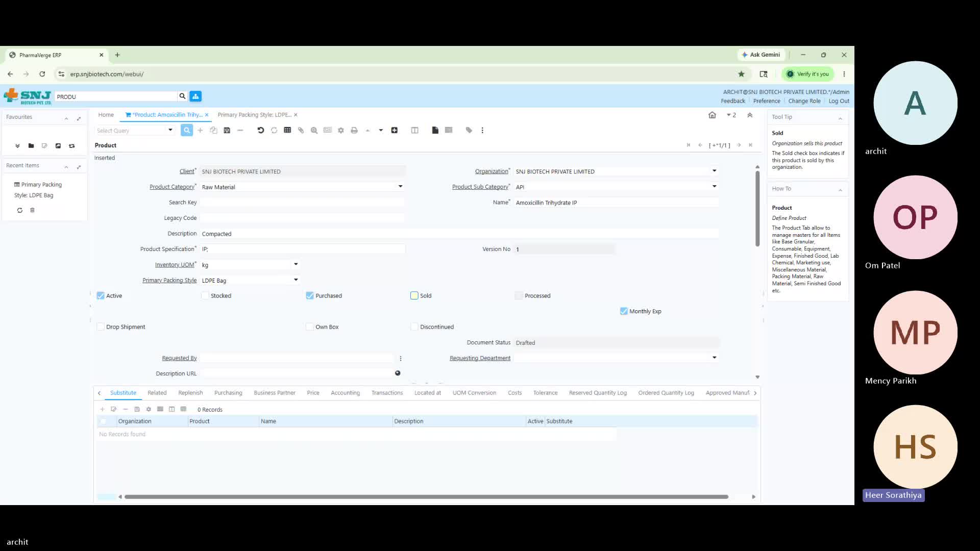This screenshot has height=551, width=980.
Task: Open the Primary Packing Style: LDPE tab
Action: [x=254, y=115]
